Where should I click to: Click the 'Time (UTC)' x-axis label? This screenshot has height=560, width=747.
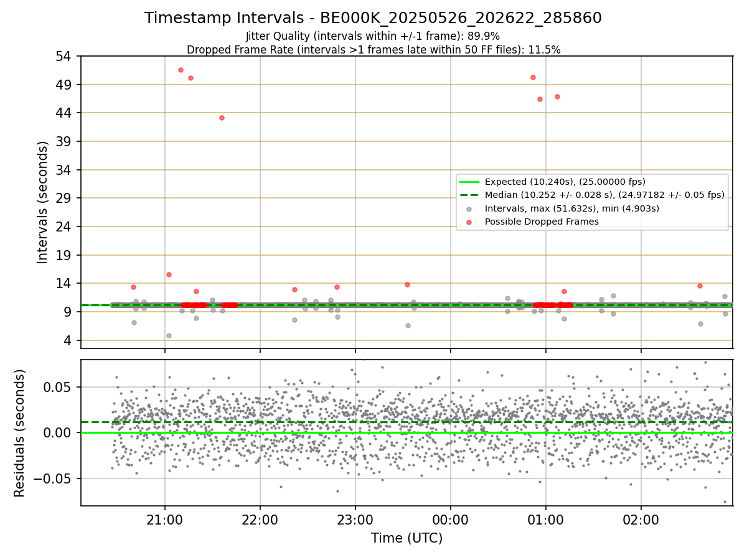click(406, 538)
